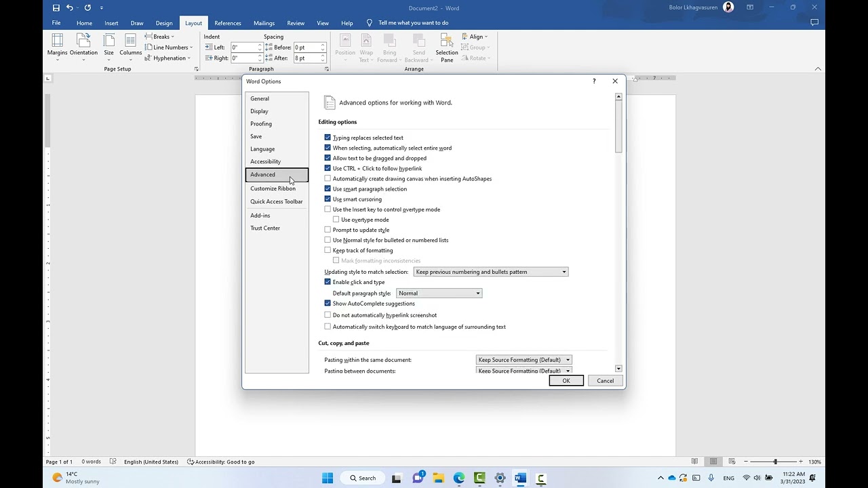Toggle Enable click and type
The height and width of the screenshot is (488, 868).
pyautogui.click(x=328, y=282)
